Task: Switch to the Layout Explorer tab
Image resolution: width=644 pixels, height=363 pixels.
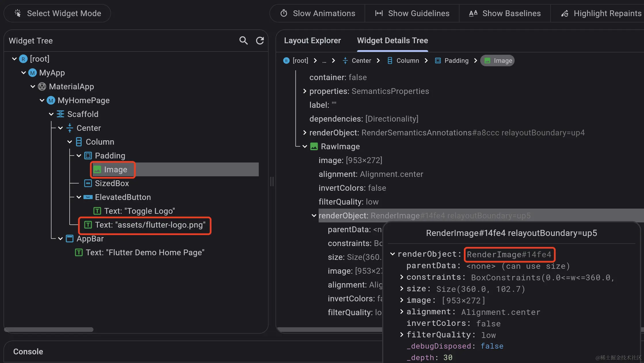Action: [312, 41]
